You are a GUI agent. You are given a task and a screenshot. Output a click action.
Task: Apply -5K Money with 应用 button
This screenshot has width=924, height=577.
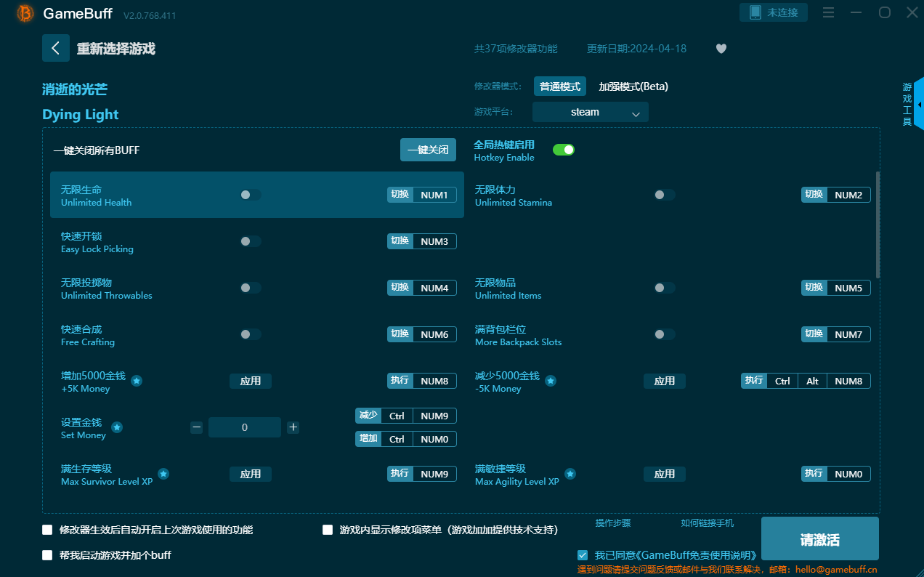(x=665, y=381)
